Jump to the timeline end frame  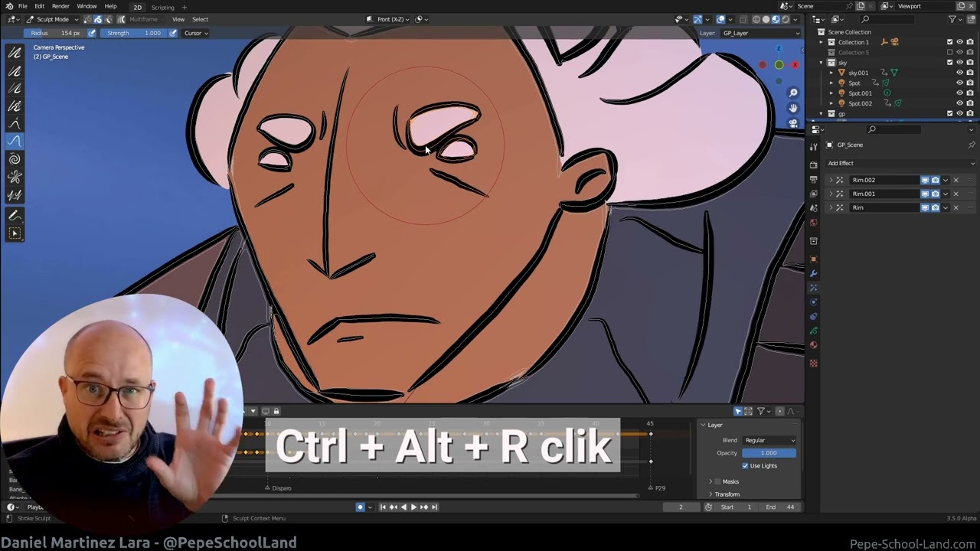434,507
